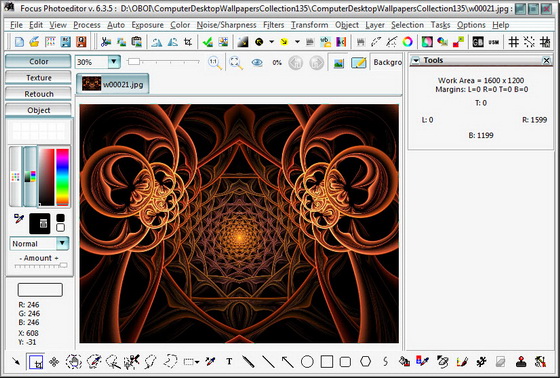560x378 pixels.
Task: Click the USM unsharp mask icon
Action: pos(494,42)
